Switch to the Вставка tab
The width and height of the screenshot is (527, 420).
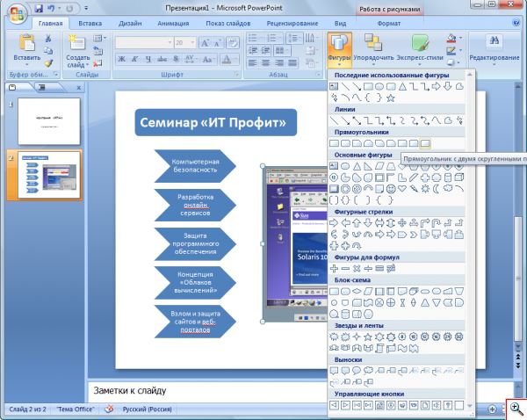(90, 24)
